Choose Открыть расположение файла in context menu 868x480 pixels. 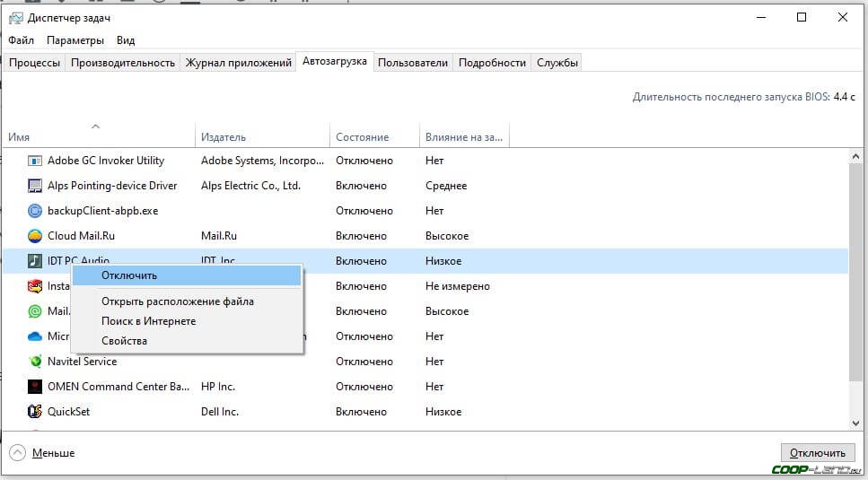click(187, 301)
